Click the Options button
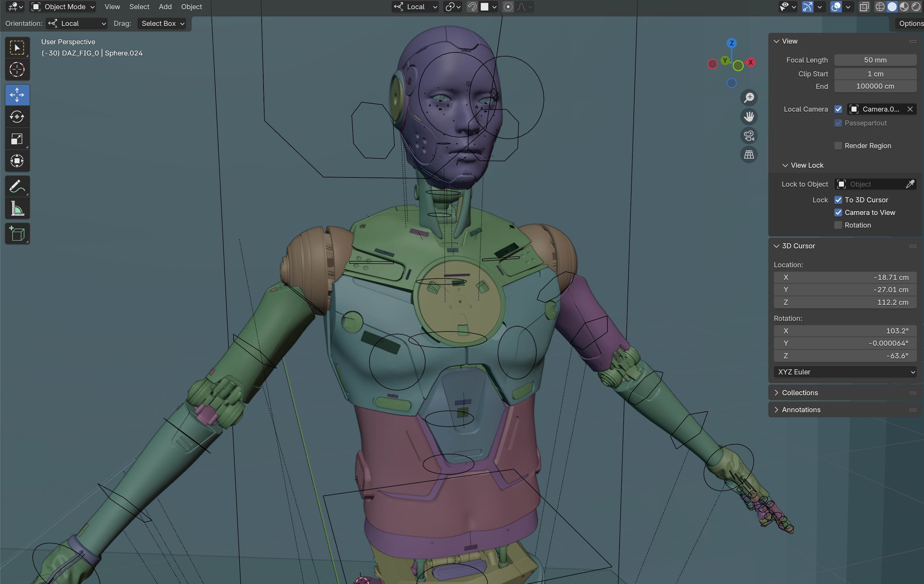The width and height of the screenshot is (924, 584). pyautogui.click(x=910, y=23)
